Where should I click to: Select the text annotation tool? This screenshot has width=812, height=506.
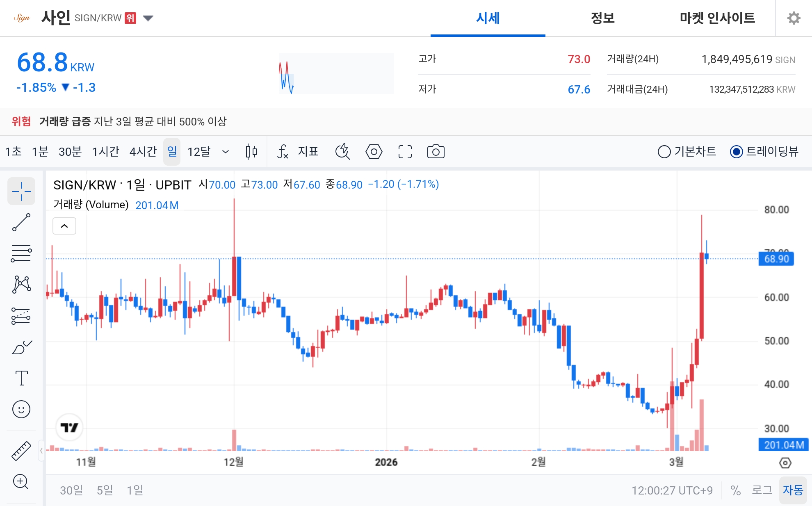click(x=21, y=378)
